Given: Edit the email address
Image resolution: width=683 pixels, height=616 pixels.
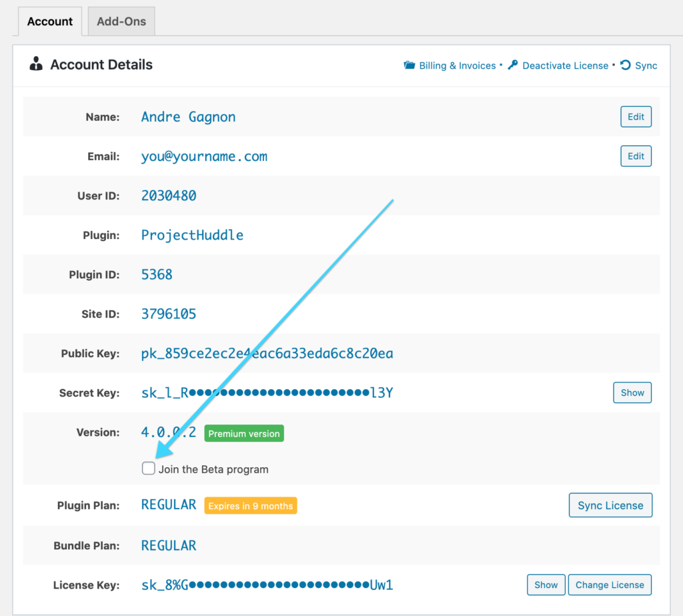Looking at the screenshot, I should click(x=635, y=156).
